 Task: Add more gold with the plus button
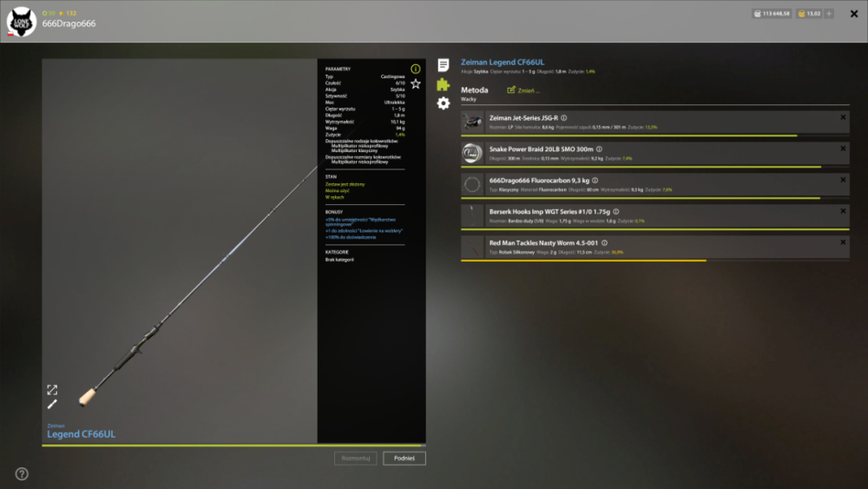coord(829,13)
